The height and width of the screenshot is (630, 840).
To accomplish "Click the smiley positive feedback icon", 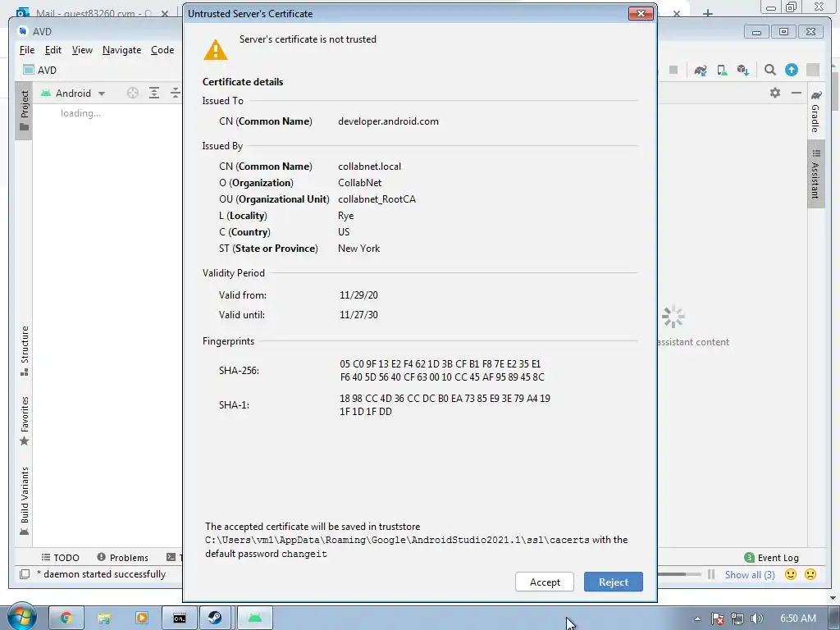I will point(790,574).
